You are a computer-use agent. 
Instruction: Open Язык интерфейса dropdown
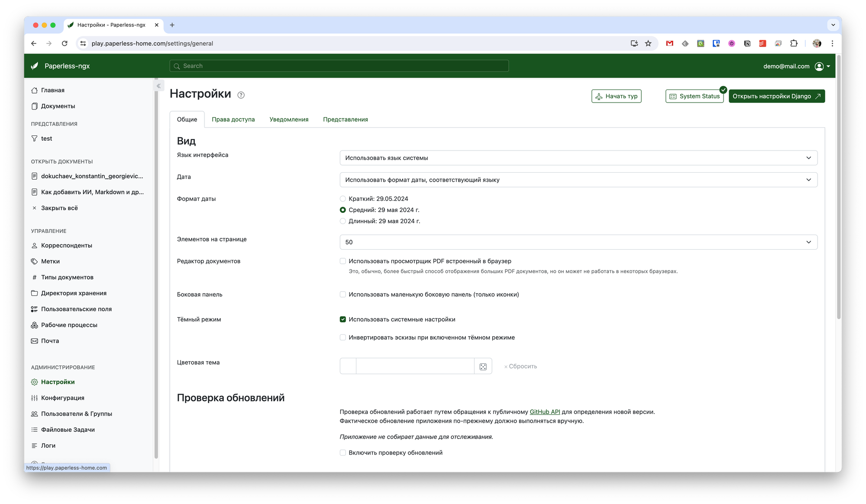[x=578, y=158]
